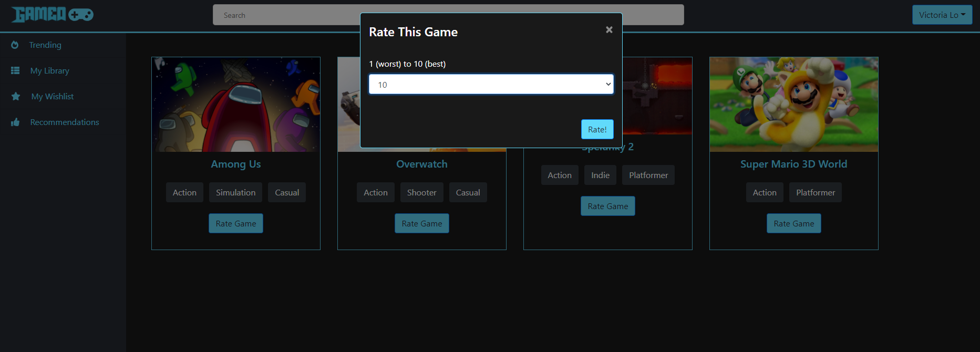980x352 pixels.
Task: Close the Rate This Game dialog
Action: click(609, 30)
